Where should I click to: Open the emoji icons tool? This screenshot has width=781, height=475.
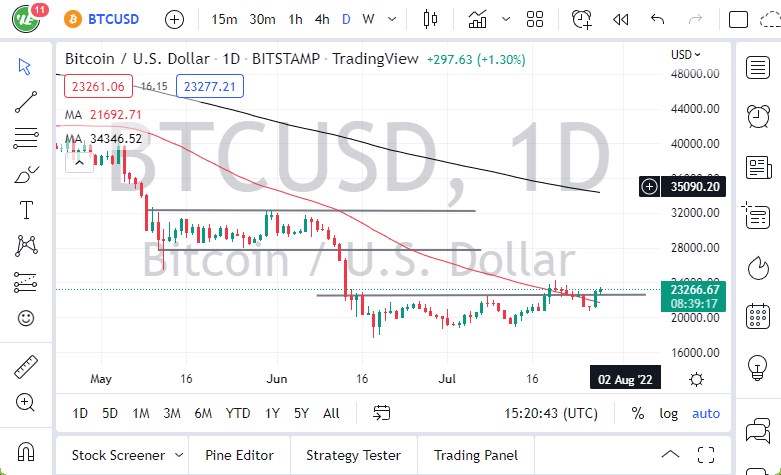tap(26, 318)
